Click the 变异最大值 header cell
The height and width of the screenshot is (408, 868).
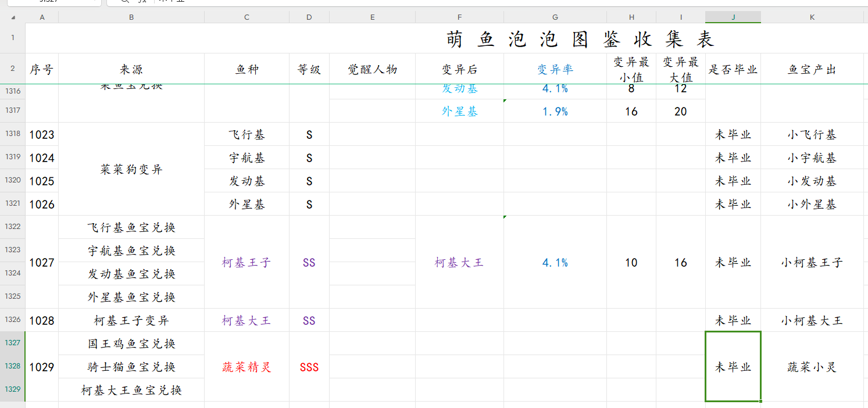[681, 70]
